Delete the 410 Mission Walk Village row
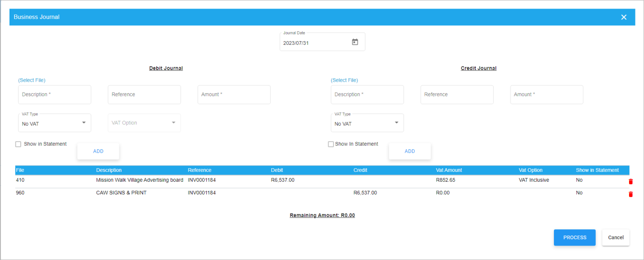 630,181
